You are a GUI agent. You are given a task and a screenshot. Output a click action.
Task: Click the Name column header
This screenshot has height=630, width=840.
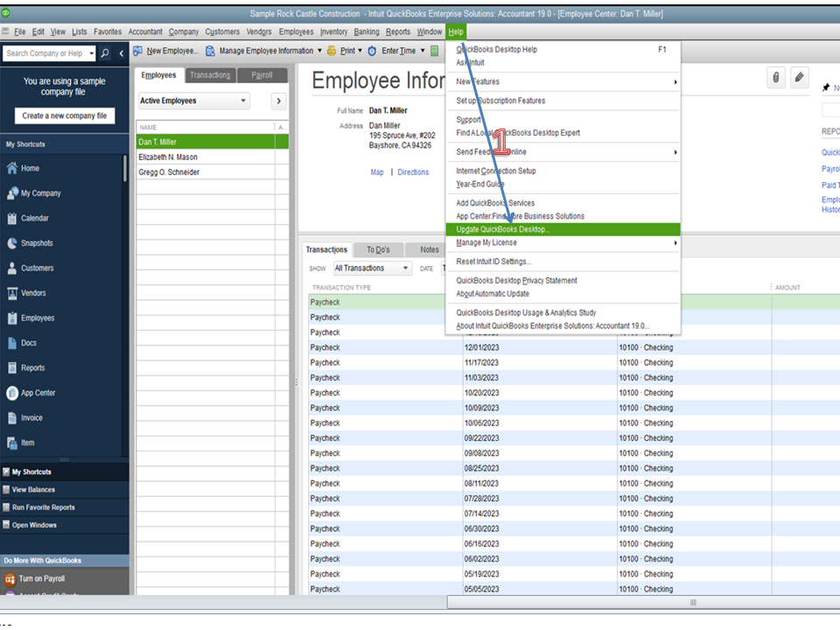pos(206,127)
